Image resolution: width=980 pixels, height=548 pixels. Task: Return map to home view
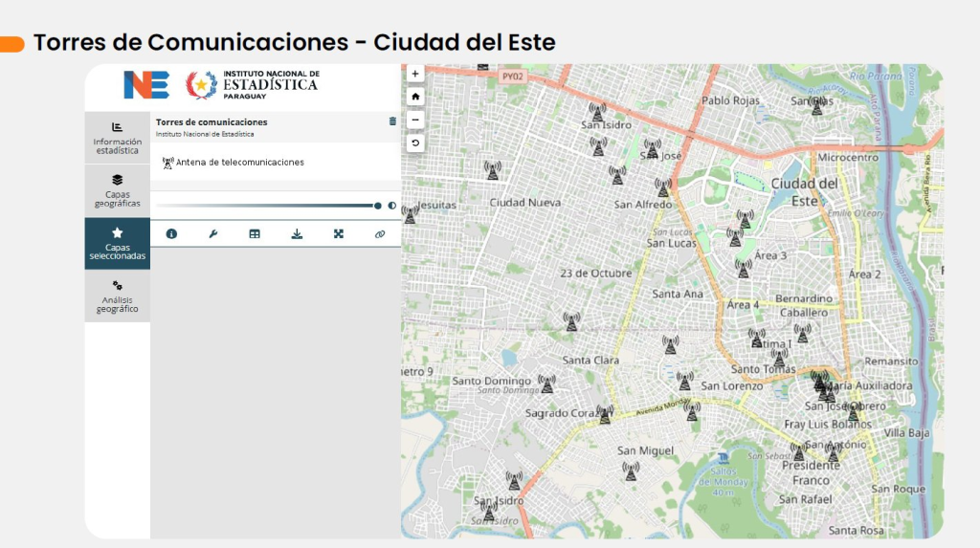[415, 97]
